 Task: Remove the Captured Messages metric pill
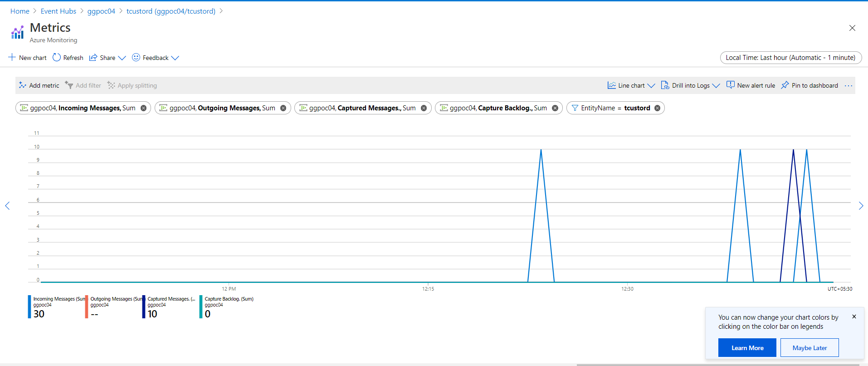(424, 108)
